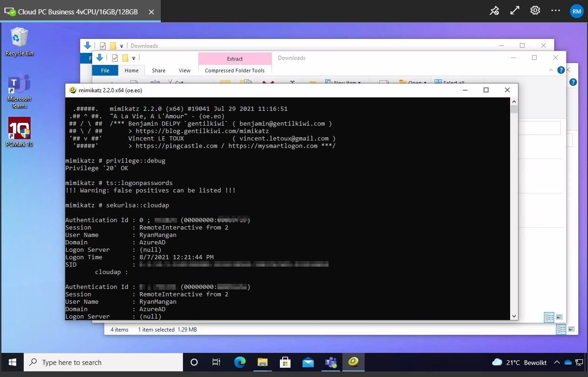
Task: Switch to the View ribbon tab
Action: point(184,70)
